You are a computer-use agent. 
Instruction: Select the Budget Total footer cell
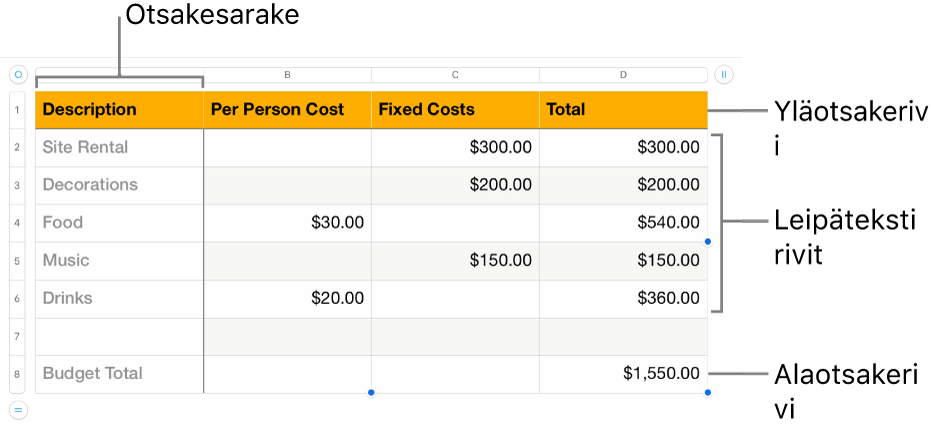pos(119,373)
